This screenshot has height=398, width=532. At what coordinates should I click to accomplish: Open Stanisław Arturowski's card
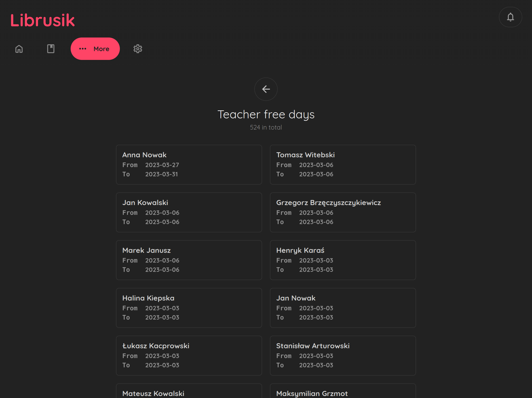click(x=342, y=356)
